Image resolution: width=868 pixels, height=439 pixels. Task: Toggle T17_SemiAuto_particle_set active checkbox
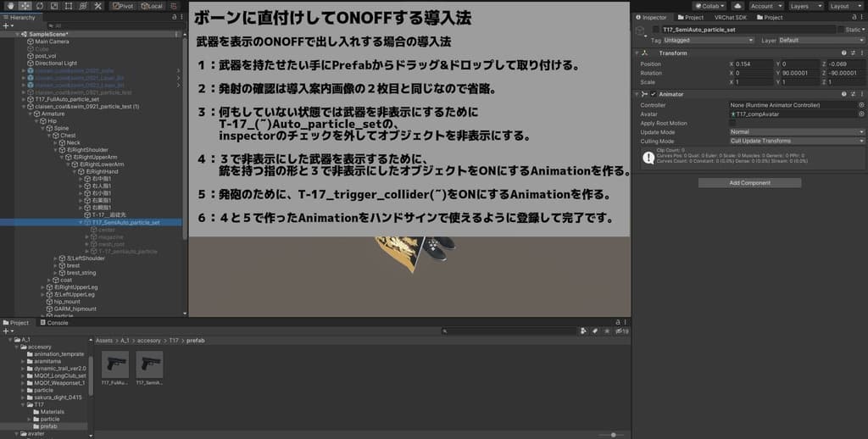point(656,30)
